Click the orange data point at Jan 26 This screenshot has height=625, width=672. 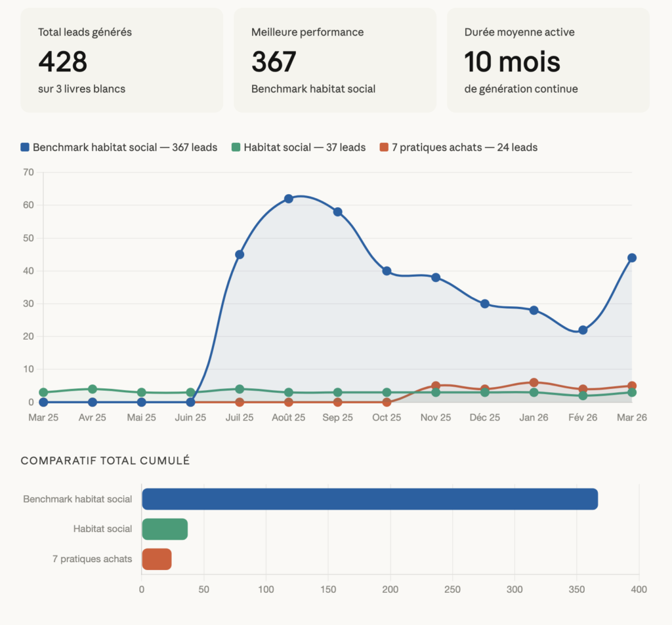coord(534,382)
